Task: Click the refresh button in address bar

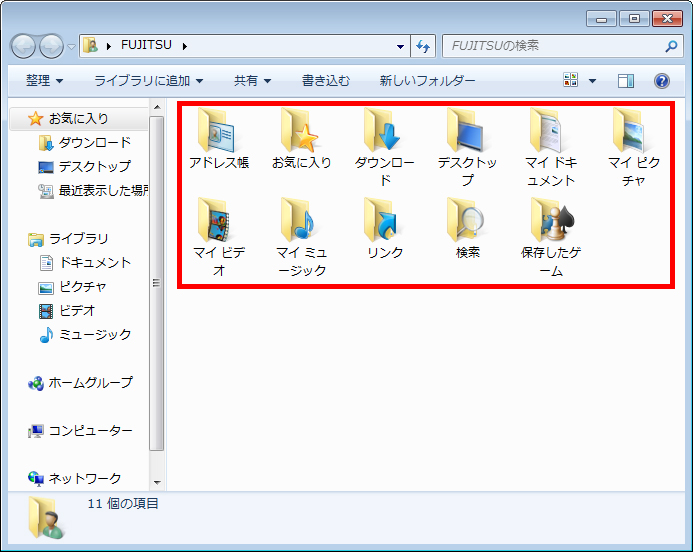Action: click(x=423, y=46)
